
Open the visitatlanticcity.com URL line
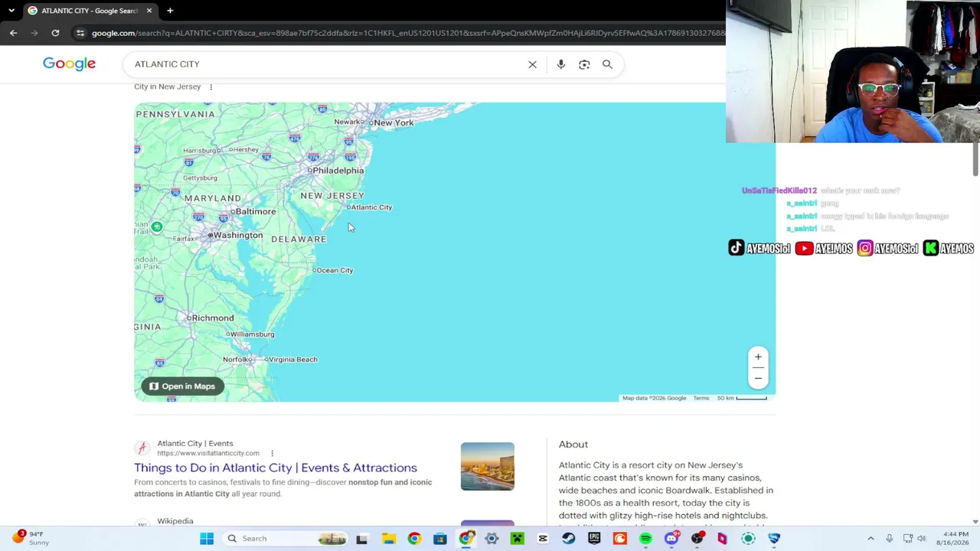click(208, 453)
